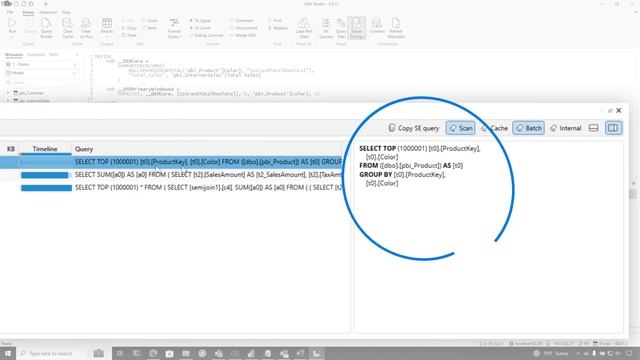Open the database selector dropdown
The image size is (640, 360).
(41, 64)
